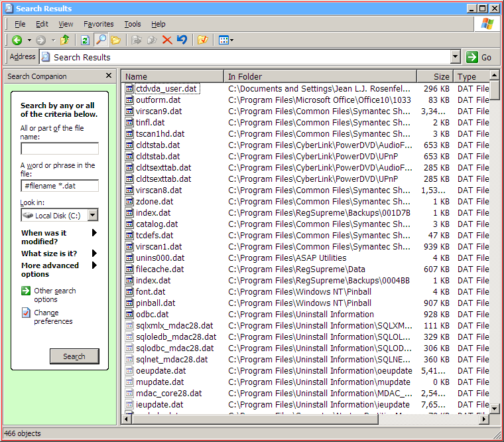Select the odbc.dat file icon
This screenshot has width=504, height=442.
coord(129,314)
